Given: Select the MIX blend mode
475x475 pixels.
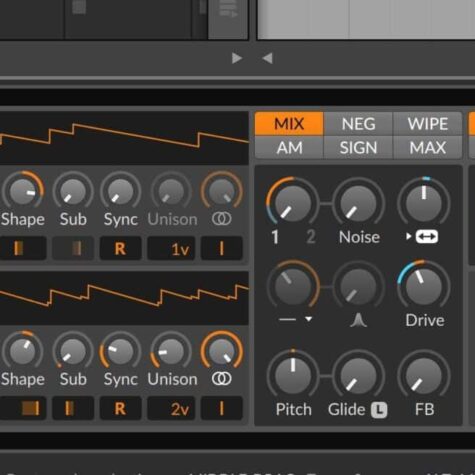Looking at the screenshot, I should click(x=289, y=124).
